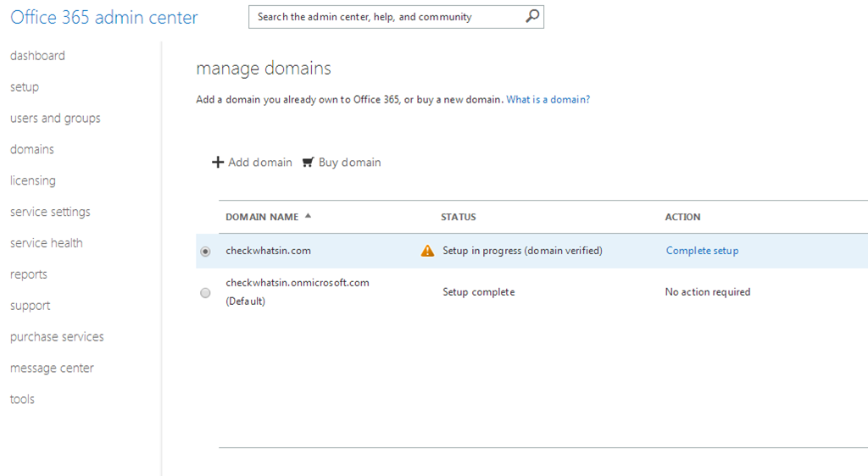
Task: Go to purchase services
Action: click(57, 337)
